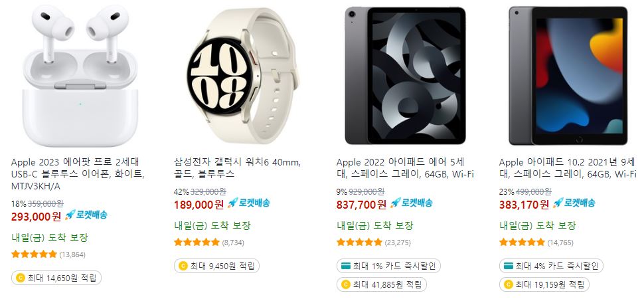Click the star rating with 23,275 reviews

coord(359,243)
